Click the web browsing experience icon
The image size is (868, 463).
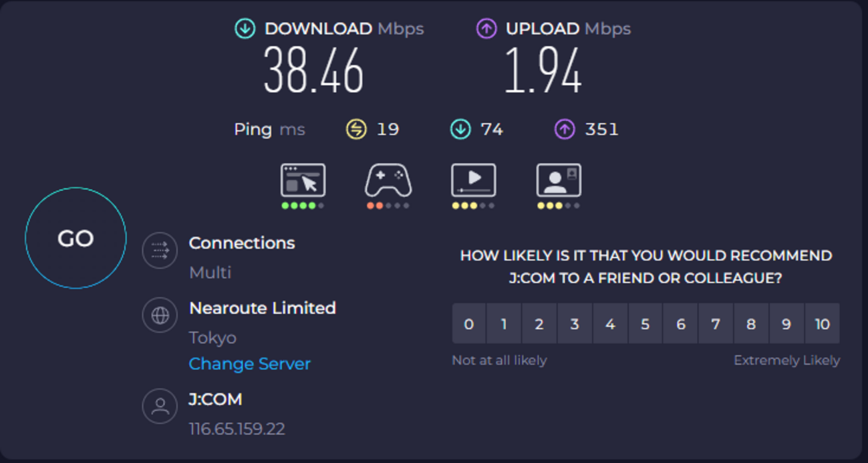point(303,180)
